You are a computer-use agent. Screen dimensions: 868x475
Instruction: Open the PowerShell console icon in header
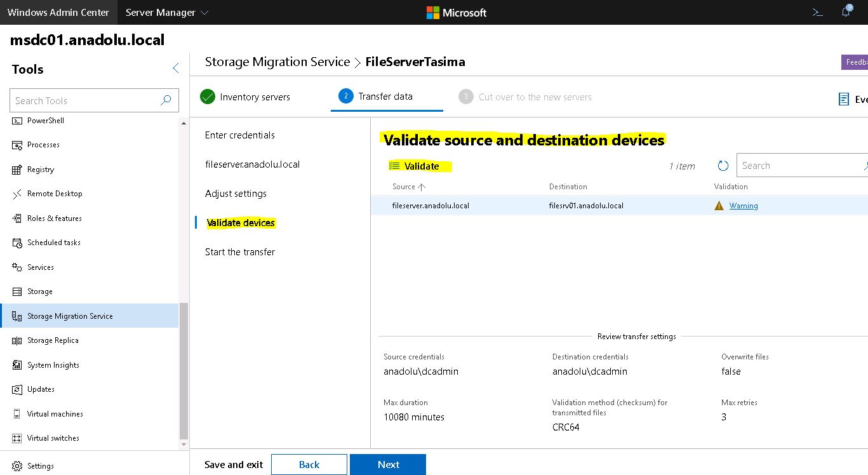click(x=818, y=12)
